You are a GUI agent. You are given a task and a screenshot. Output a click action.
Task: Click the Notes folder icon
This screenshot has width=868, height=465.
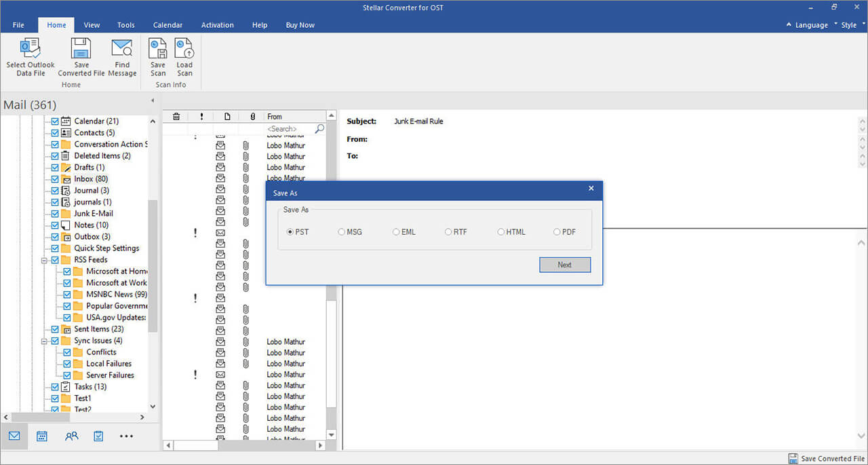[66, 225]
